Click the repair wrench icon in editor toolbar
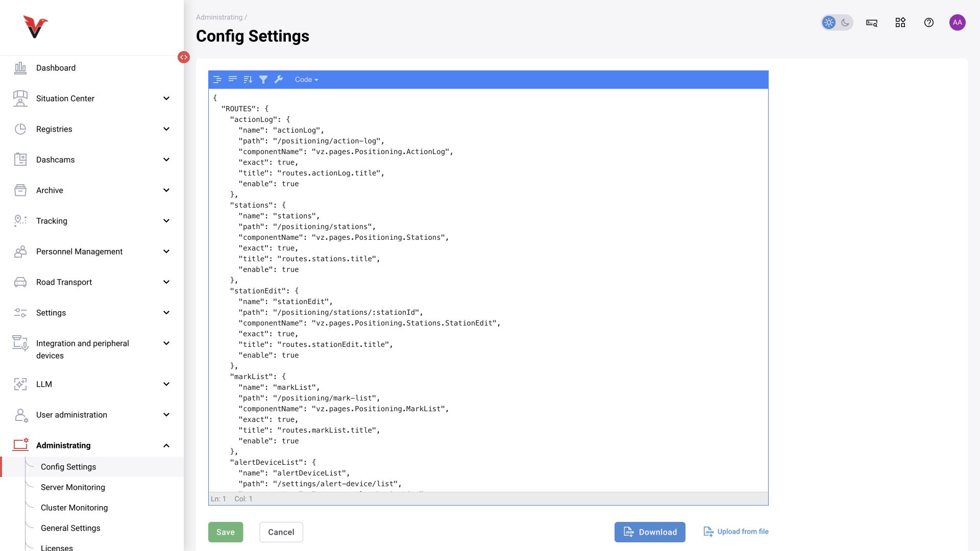980x551 pixels. pos(279,80)
